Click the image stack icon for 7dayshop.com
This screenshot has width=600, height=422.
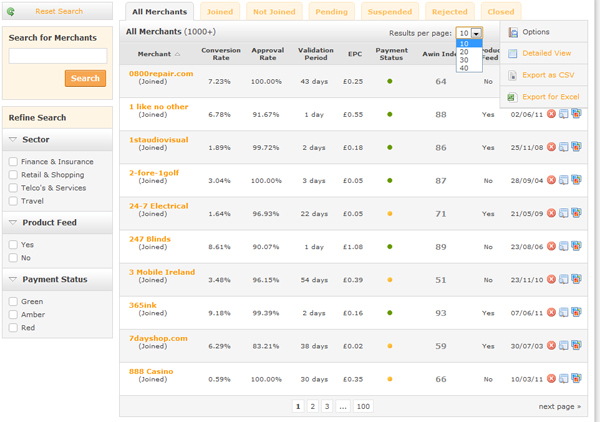pyautogui.click(x=576, y=345)
